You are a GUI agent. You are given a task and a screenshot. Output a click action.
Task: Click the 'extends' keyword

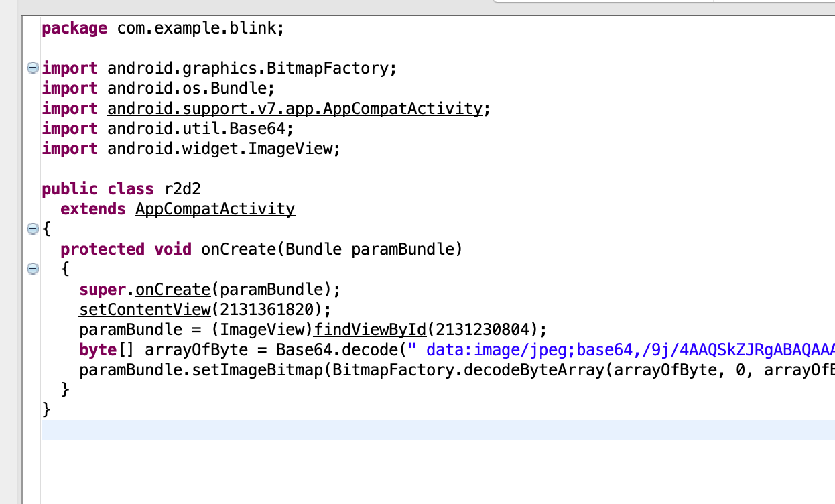[93, 209]
